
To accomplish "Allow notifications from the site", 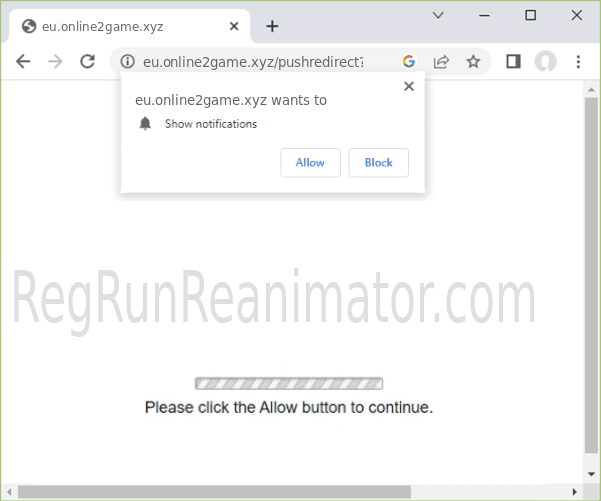I will (310, 162).
